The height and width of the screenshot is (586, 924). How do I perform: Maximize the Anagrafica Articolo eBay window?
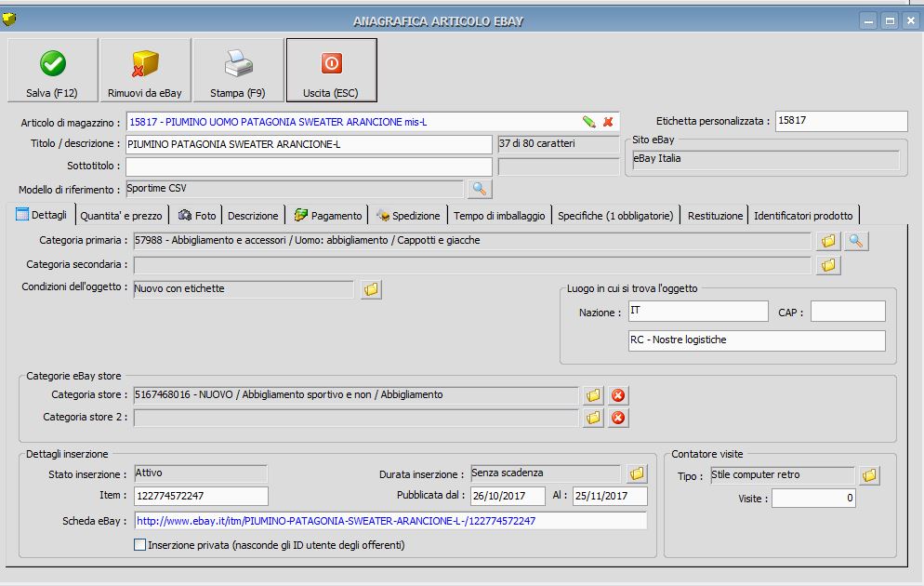click(890, 20)
